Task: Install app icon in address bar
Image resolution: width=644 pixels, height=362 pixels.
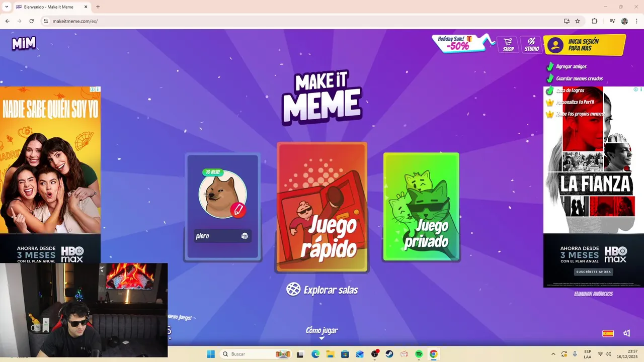Action: click(x=567, y=21)
